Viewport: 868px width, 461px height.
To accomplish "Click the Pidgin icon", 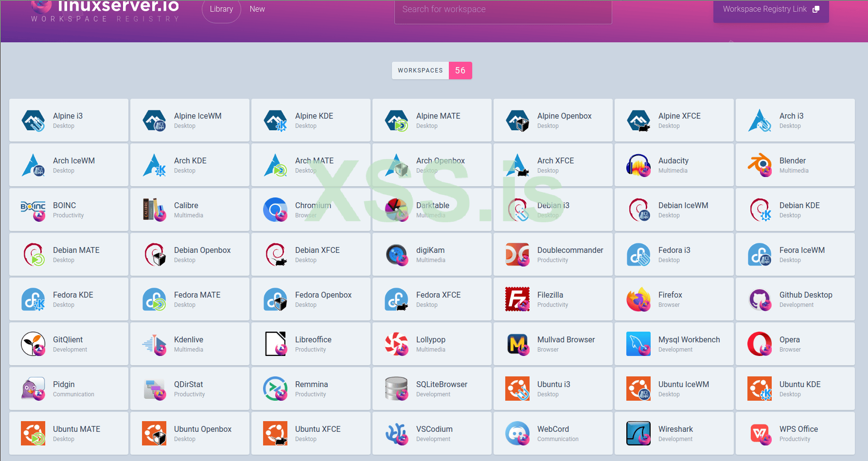I will [34, 389].
